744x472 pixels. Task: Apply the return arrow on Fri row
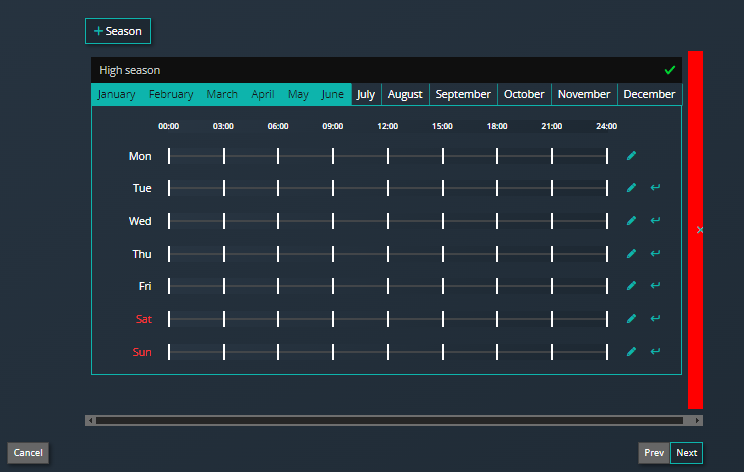pyautogui.click(x=655, y=285)
